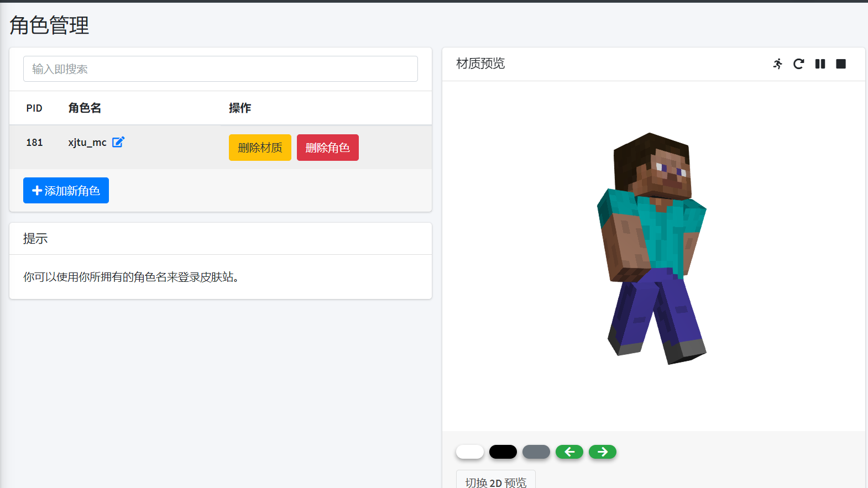Edit the xjtu_mc character name
Viewport: 868px width, 488px height.
pos(118,142)
